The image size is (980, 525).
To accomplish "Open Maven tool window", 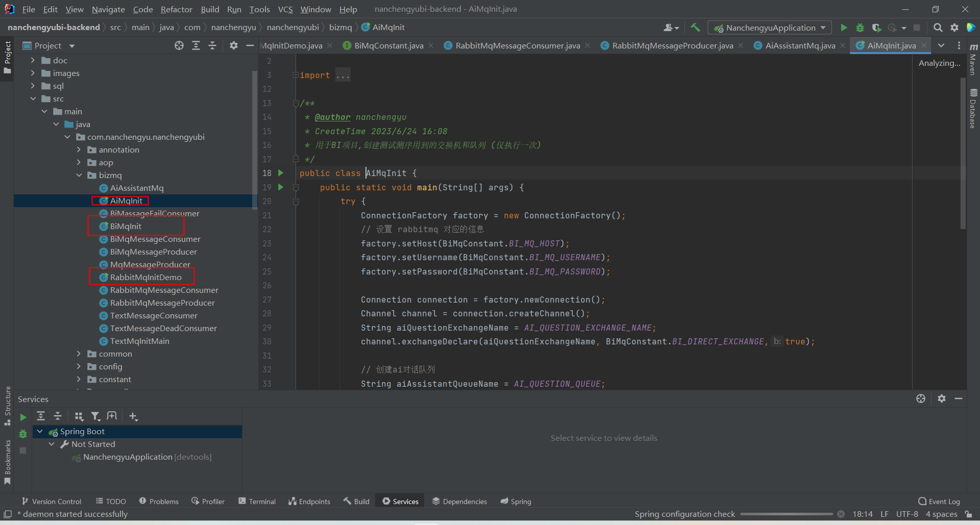I will click(x=973, y=60).
